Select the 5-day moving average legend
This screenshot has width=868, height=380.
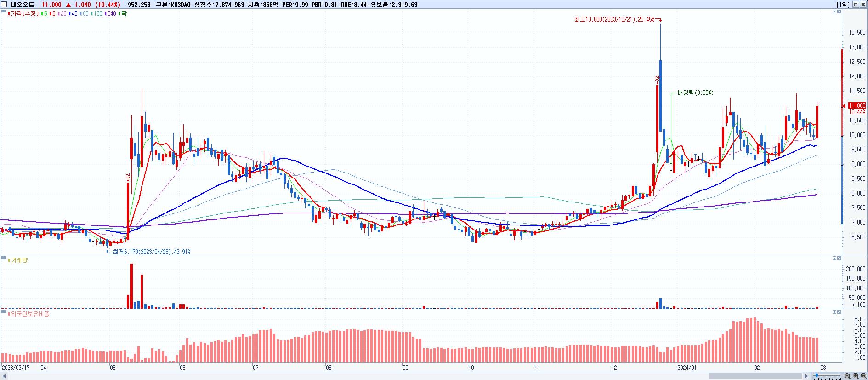click(x=45, y=14)
